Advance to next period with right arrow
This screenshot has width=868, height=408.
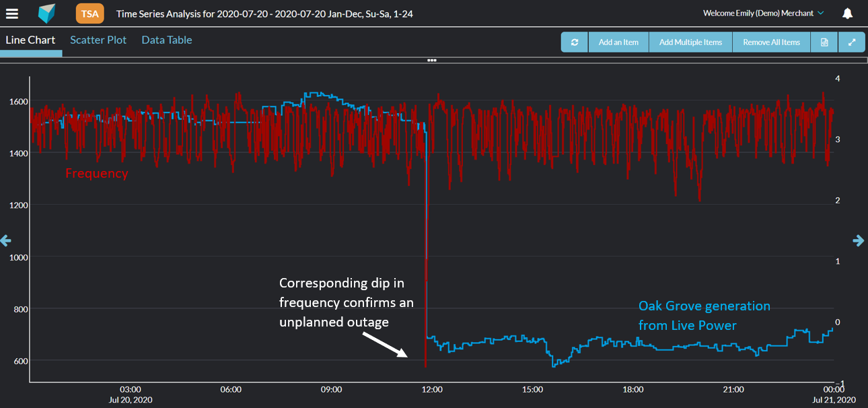(859, 240)
